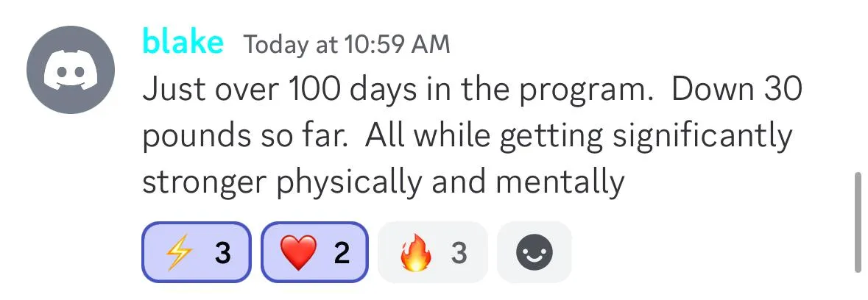Click the text "pounds so far"
Screen dimensions: 868x300
[x=245, y=137]
